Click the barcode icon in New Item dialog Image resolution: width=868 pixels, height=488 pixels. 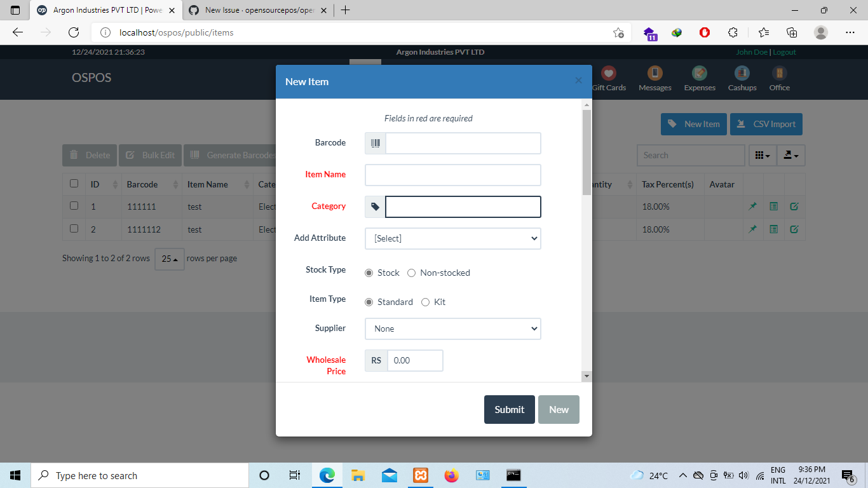click(x=374, y=143)
